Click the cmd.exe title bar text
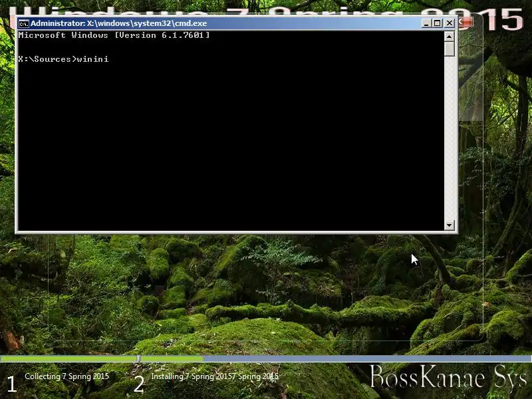 click(119, 23)
